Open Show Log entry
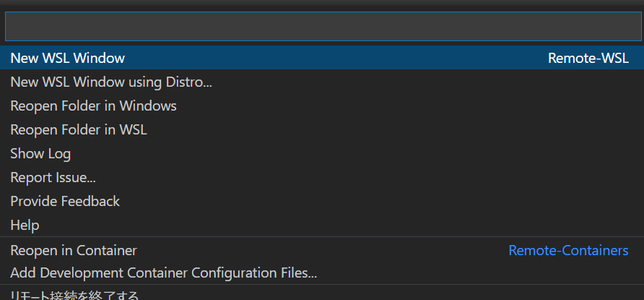The height and width of the screenshot is (300, 644). tap(40, 154)
